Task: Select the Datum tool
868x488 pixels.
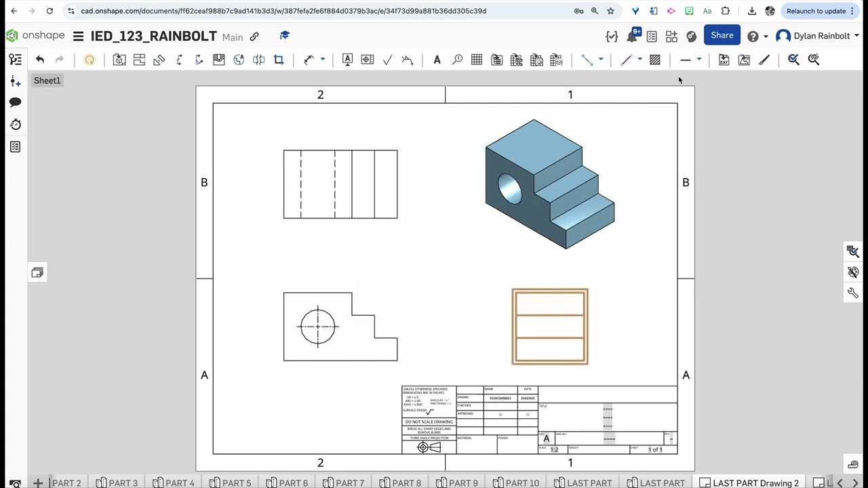Action: click(347, 60)
